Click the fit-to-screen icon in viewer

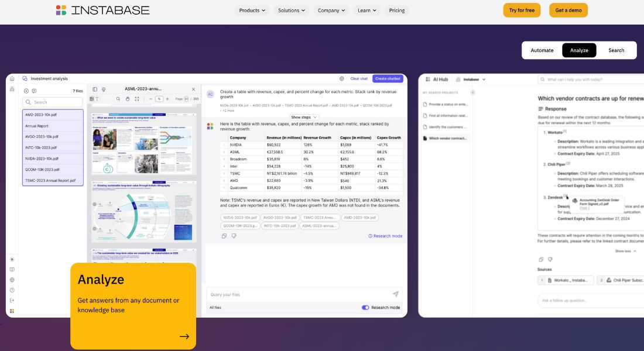pyautogui.click(x=137, y=99)
